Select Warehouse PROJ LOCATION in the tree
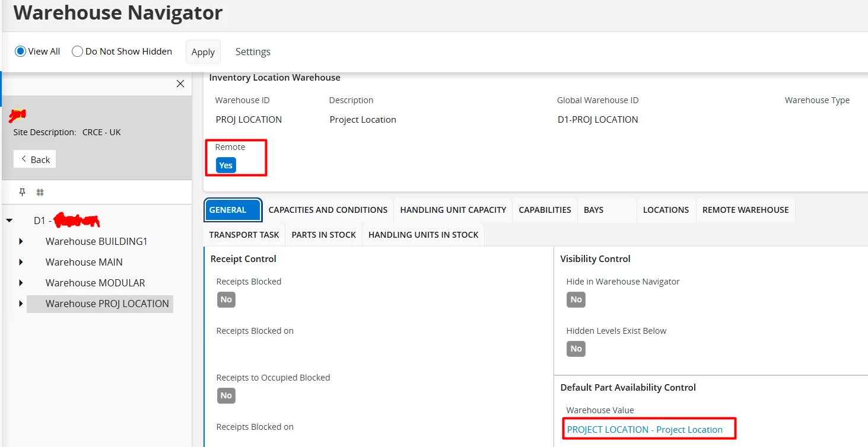The width and height of the screenshot is (868, 447). [x=107, y=304]
